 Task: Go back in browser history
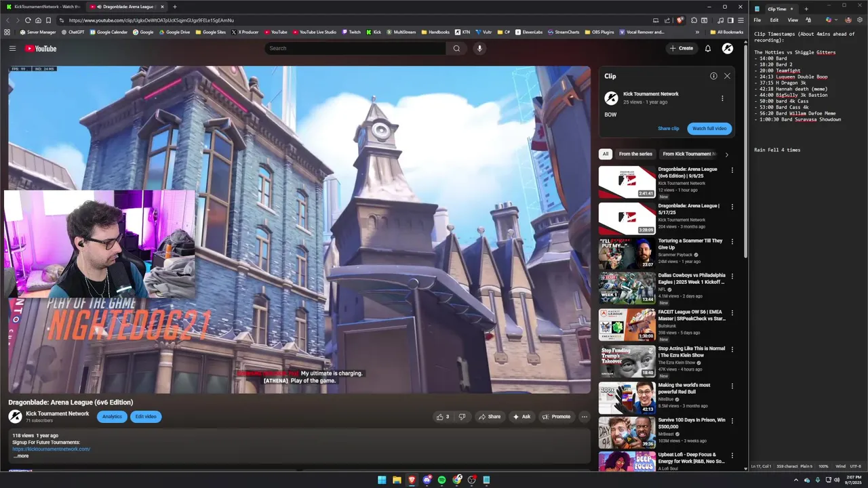[x=7, y=20]
